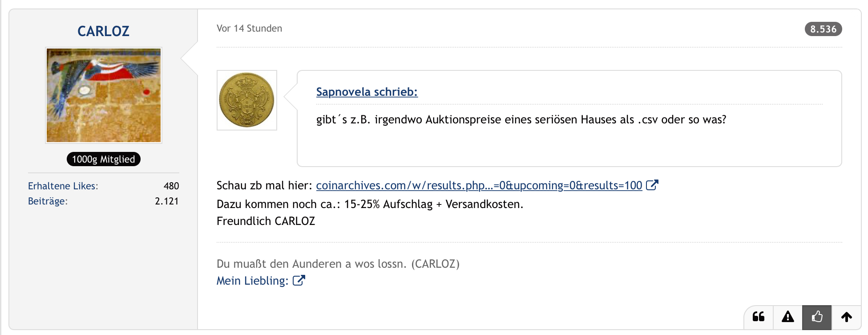Screen dimensions: 868x335
Task: Jump to page top with the up arrow
Action: pyautogui.click(x=846, y=317)
